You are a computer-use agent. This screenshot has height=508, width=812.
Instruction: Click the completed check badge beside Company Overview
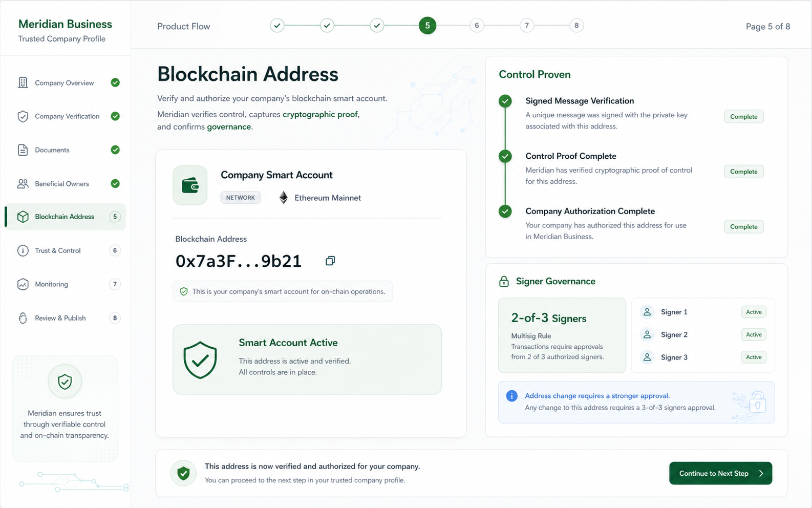115,82
